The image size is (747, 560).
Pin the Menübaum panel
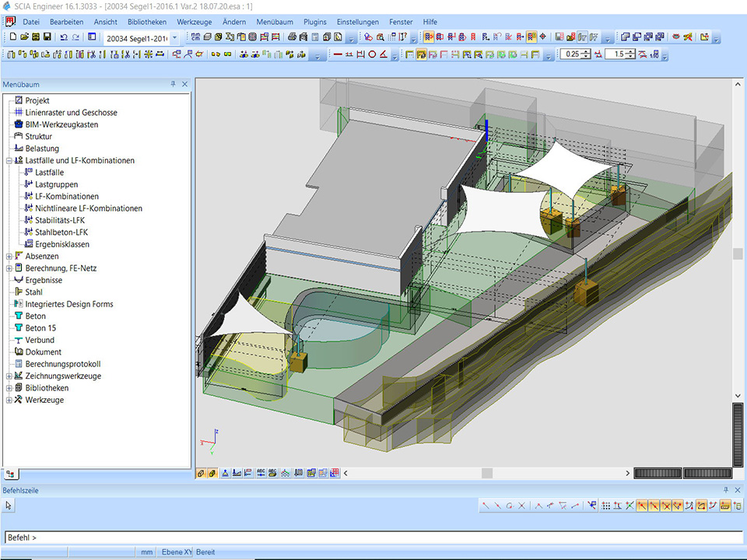[x=174, y=84]
